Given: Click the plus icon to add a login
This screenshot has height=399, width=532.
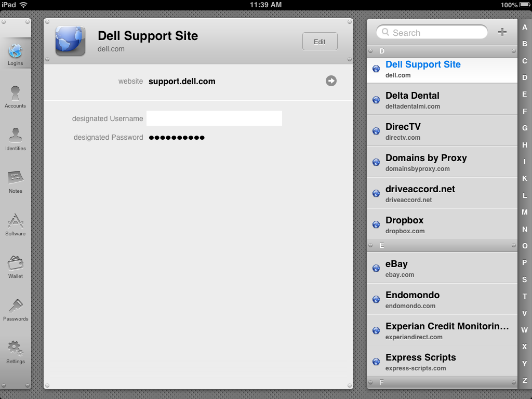Looking at the screenshot, I should point(502,32).
